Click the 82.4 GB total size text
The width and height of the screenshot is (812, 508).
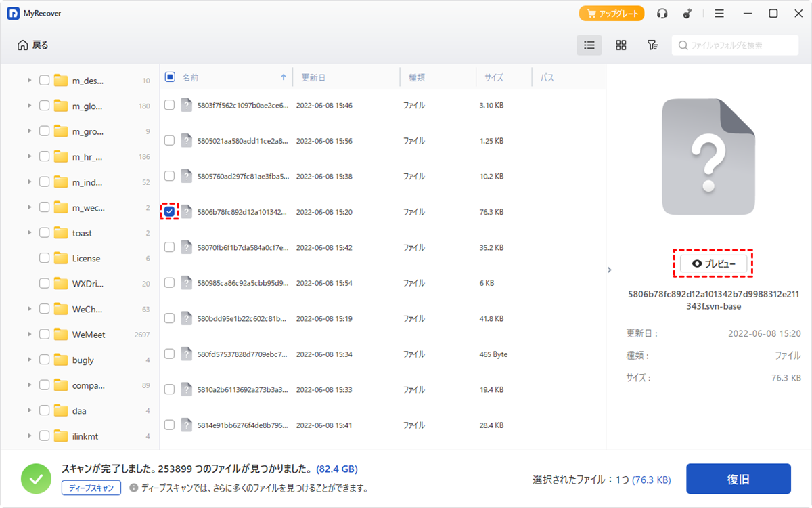(x=337, y=469)
